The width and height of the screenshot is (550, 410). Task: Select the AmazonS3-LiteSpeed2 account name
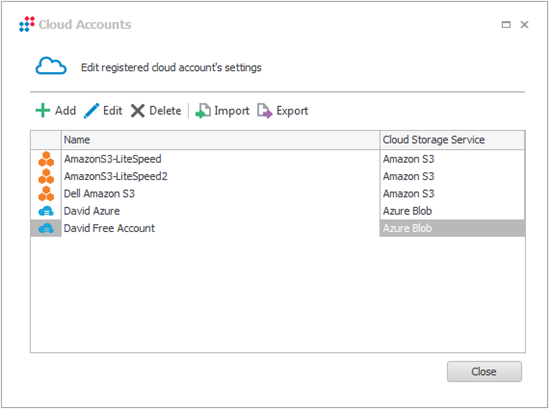coord(116,176)
